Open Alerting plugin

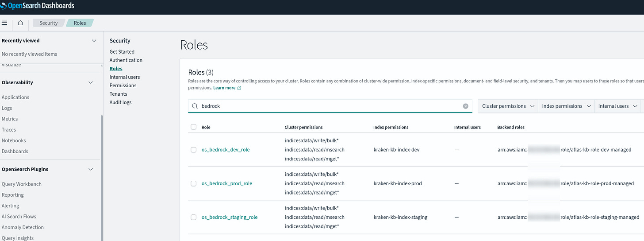tap(11, 206)
